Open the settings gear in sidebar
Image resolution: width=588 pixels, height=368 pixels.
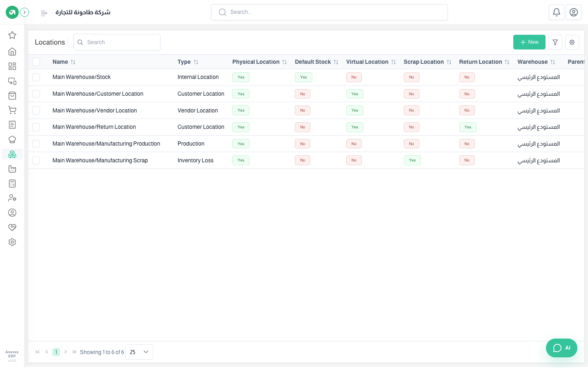(12, 242)
